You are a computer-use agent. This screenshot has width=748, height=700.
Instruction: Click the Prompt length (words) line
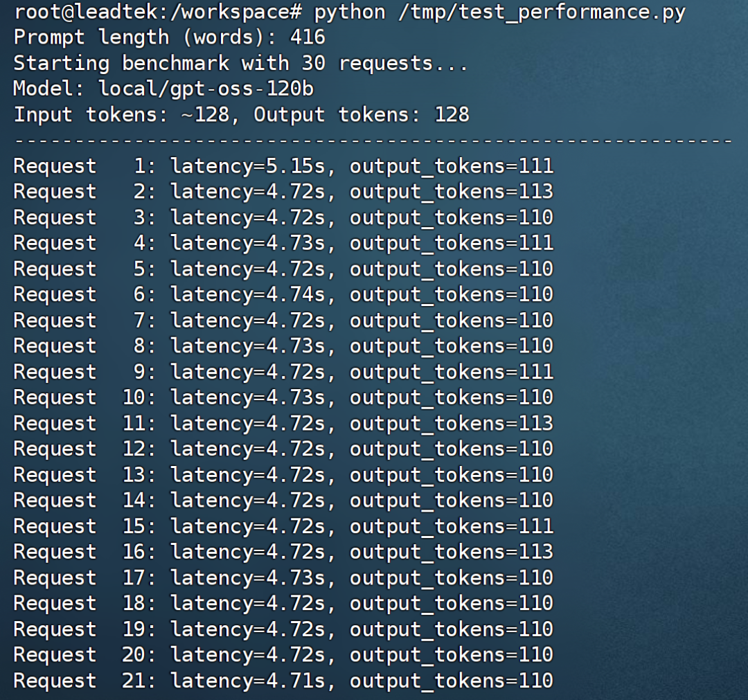pyautogui.click(x=170, y=37)
